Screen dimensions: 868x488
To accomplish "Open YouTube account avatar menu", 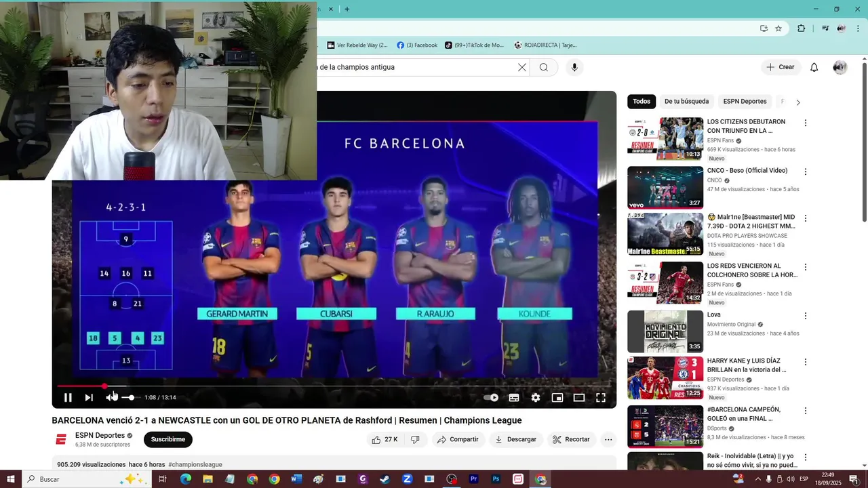I will 840,67.
